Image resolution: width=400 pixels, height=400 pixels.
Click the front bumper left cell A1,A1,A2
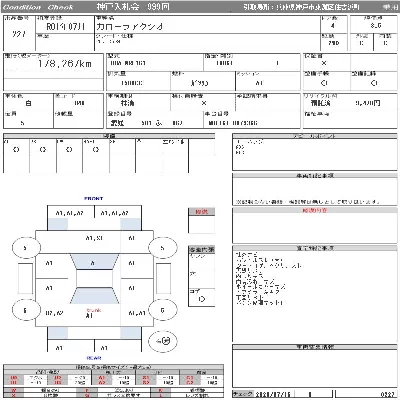(x=70, y=213)
